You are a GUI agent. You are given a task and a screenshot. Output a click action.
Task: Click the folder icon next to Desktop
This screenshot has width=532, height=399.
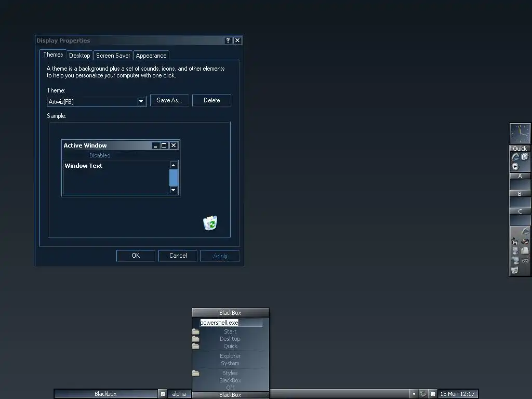point(196,339)
